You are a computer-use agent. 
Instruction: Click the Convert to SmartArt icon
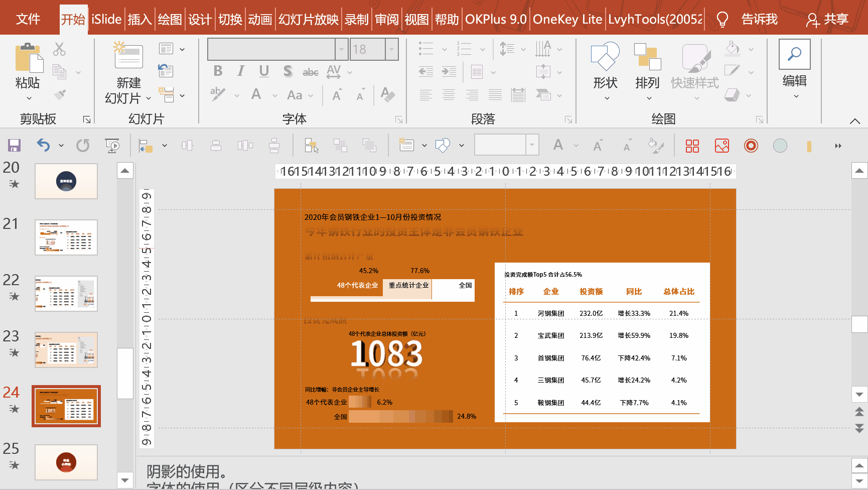543,94
